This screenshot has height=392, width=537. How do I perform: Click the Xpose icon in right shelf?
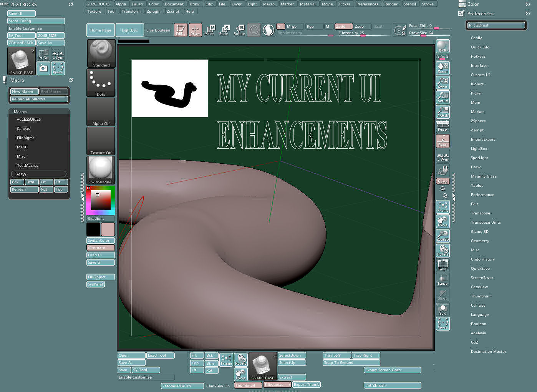(443, 324)
